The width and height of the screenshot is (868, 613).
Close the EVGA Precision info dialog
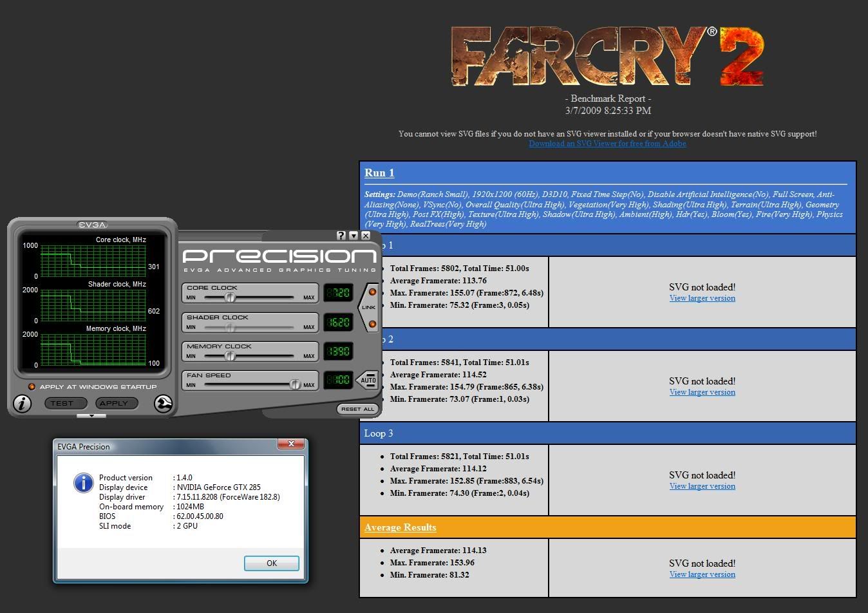291,444
